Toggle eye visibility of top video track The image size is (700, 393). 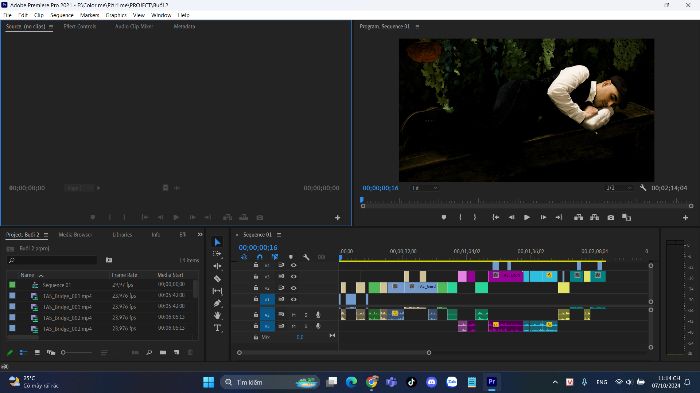293,265
